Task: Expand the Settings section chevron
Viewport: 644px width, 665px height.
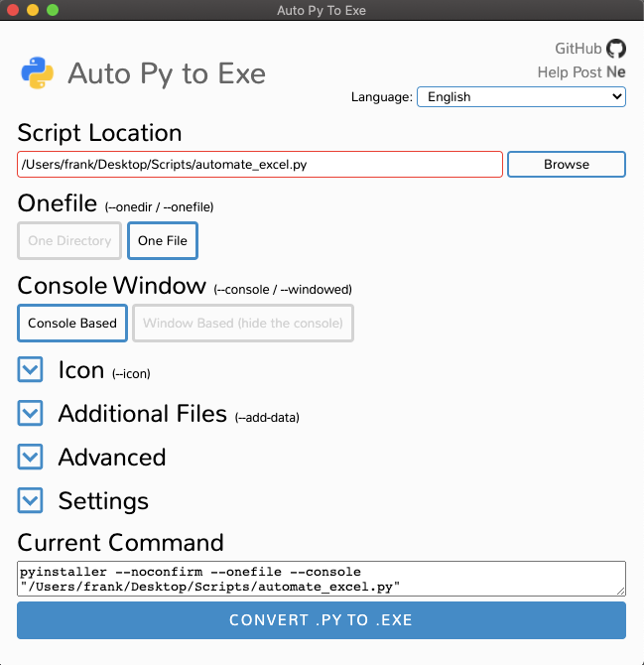Action: 30,500
